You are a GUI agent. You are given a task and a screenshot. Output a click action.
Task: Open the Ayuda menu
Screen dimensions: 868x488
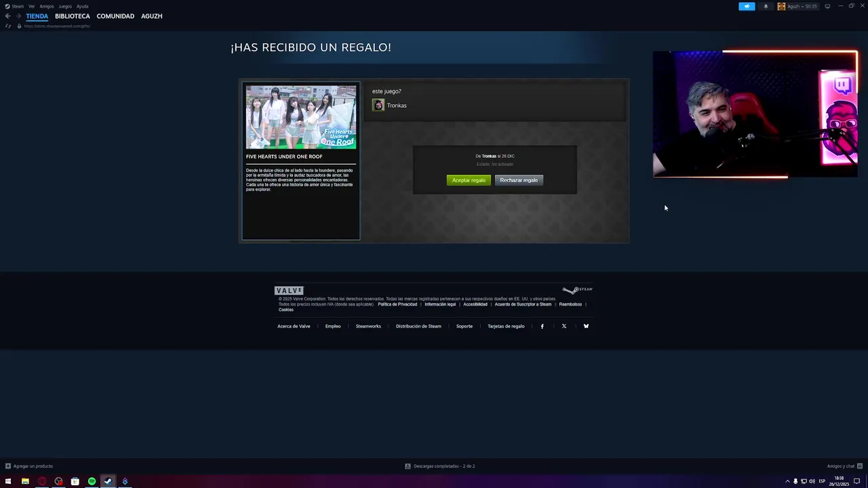(x=82, y=6)
